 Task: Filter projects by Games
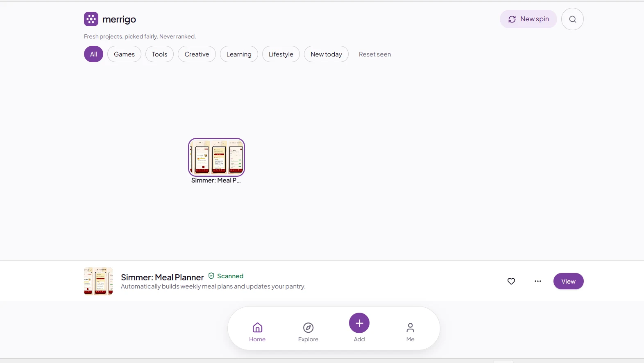point(124,54)
